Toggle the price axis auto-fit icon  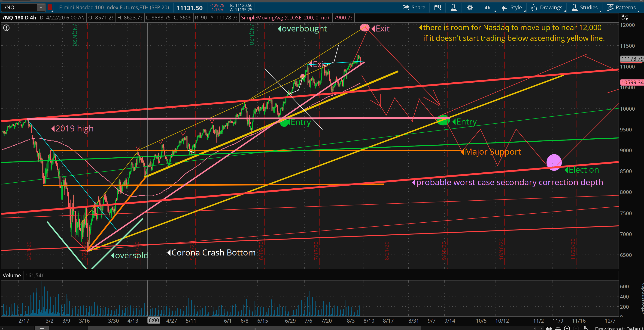pos(625,18)
